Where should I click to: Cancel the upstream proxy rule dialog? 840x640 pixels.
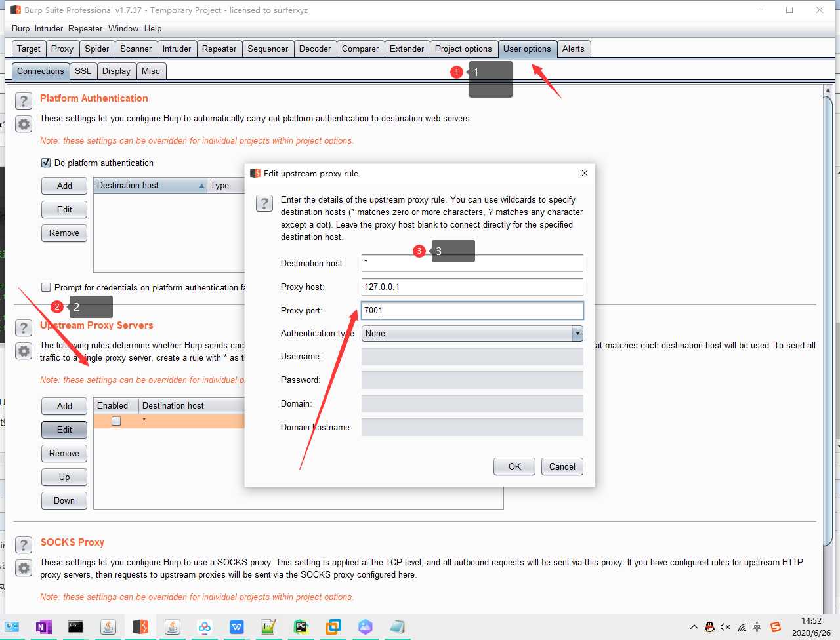click(x=562, y=466)
